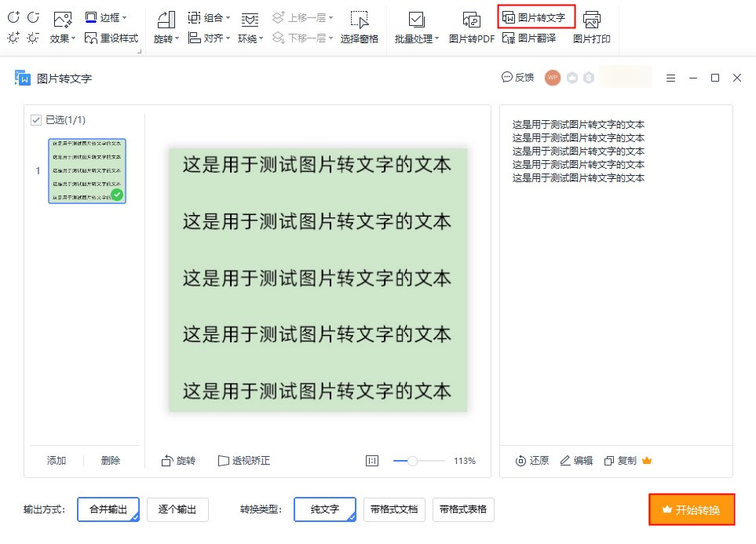The height and width of the screenshot is (544, 756).
Task: Open the picture style group launcher arrow
Action: 139,51
